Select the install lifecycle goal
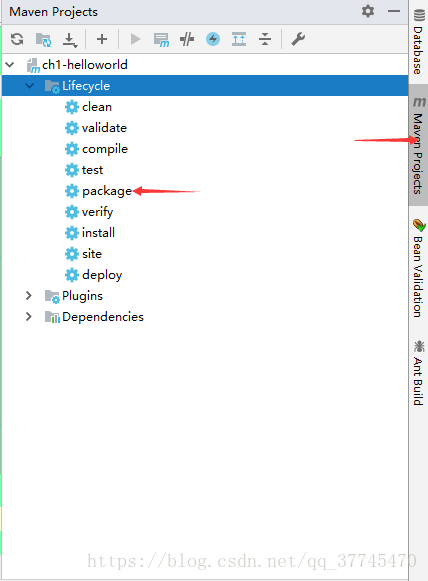 point(98,233)
